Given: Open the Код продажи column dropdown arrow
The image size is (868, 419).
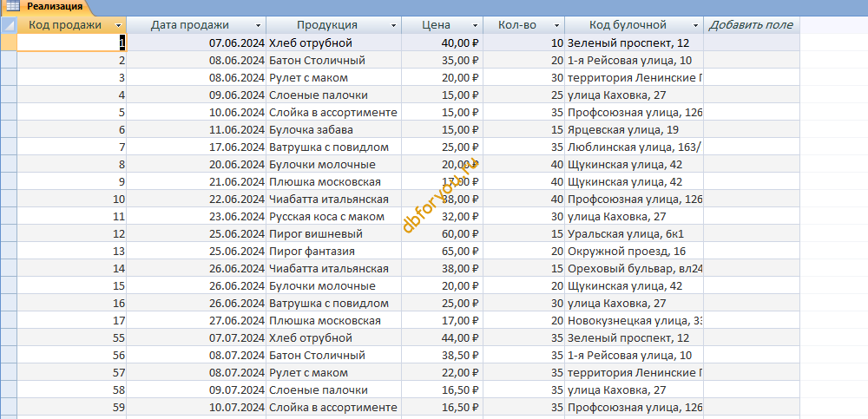Looking at the screenshot, I should pyautogui.click(x=118, y=25).
